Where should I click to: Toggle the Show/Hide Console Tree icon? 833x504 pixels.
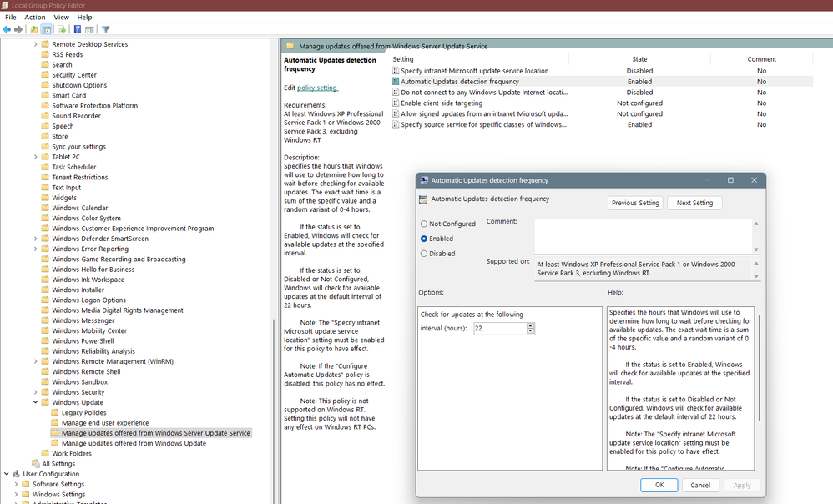[47, 30]
